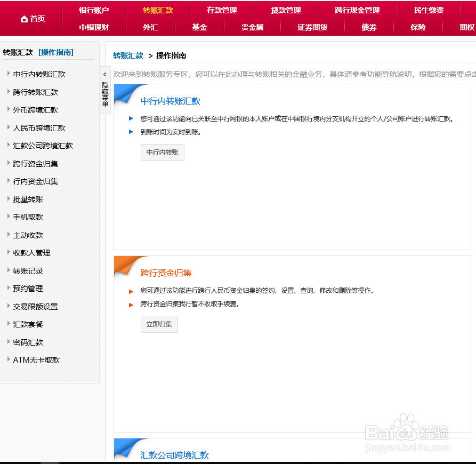Expand 跨行转账汇款 sidebar item
The width and height of the screenshot is (476, 464).
click(x=36, y=92)
